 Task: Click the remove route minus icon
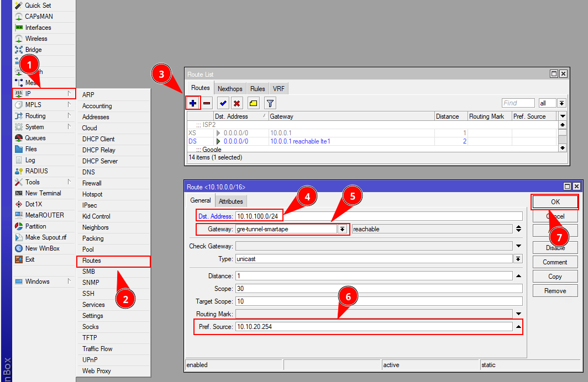pos(207,103)
